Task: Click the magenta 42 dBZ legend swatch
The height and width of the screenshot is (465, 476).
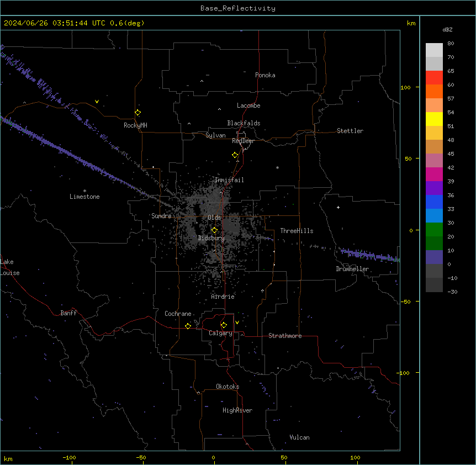Action: 434,174
